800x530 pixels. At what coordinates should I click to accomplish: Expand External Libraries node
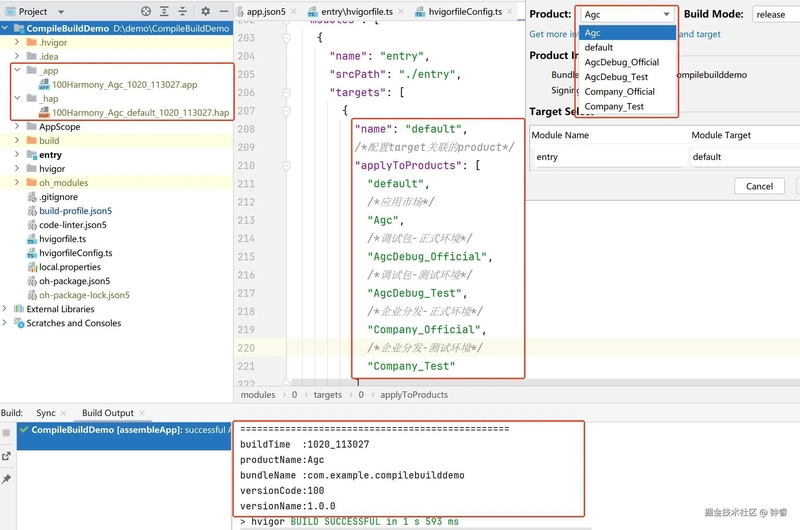pyautogui.click(x=5, y=309)
